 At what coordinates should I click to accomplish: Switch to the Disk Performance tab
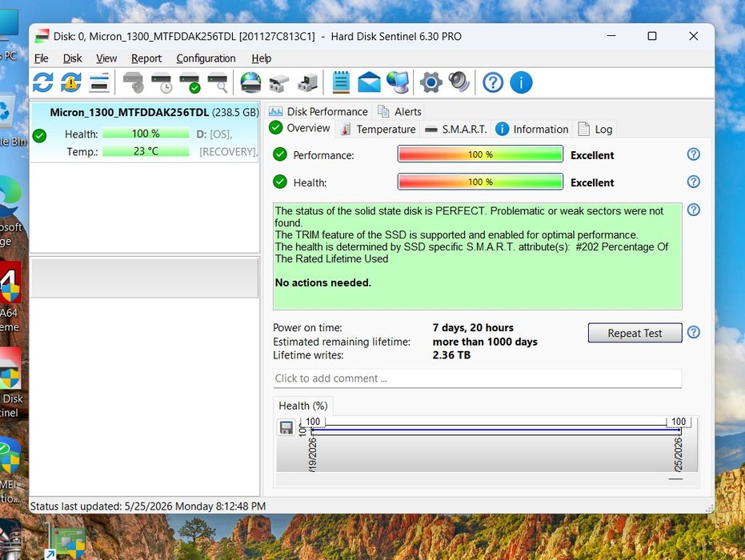click(318, 112)
